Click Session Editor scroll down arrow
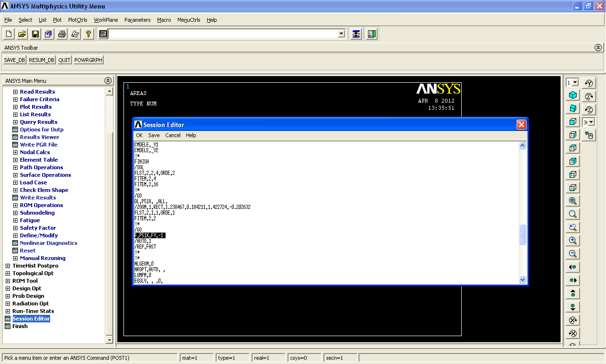Viewport: 606px width, 364px height. click(523, 279)
